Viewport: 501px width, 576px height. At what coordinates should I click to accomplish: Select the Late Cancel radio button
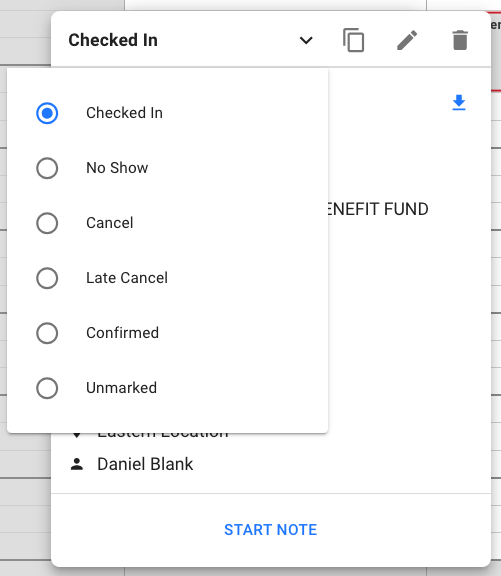(47, 278)
